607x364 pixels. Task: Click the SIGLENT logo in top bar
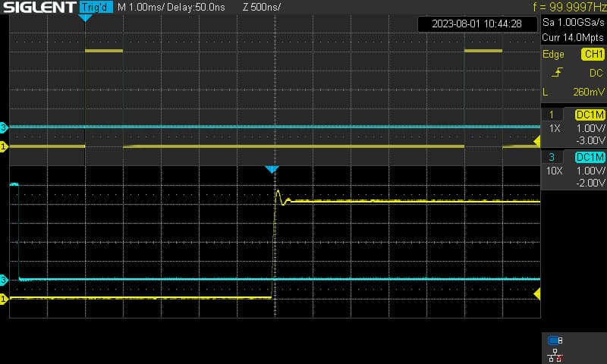[x=39, y=7]
